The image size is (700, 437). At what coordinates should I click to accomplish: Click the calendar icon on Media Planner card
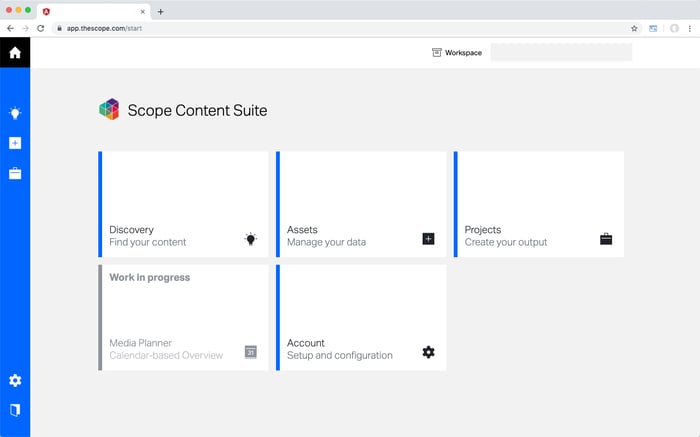251,352
